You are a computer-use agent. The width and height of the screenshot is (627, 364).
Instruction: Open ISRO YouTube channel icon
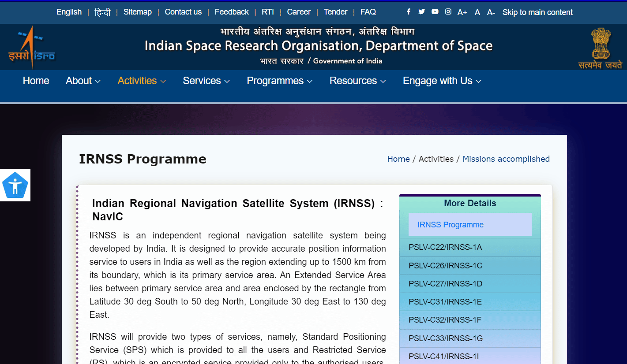[435, 12]
